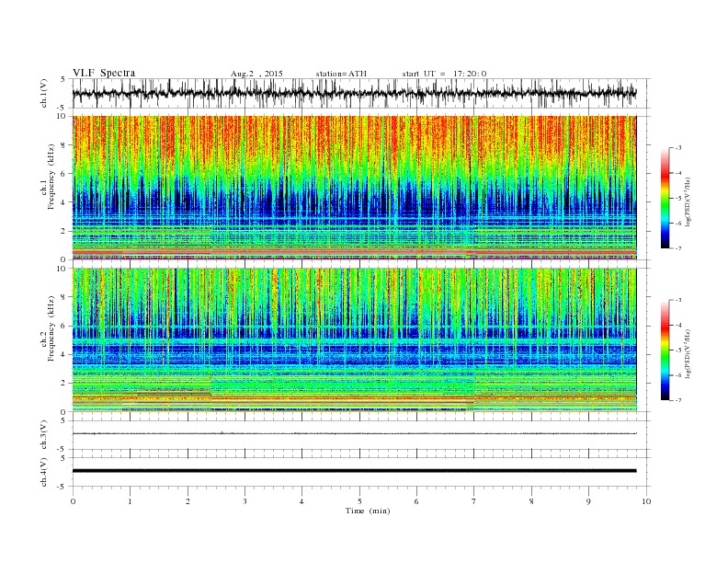This screenshot has width=728, height=563.
Task: Click the "10" minute tick label on time axis
Action: (x=646, y=501)
